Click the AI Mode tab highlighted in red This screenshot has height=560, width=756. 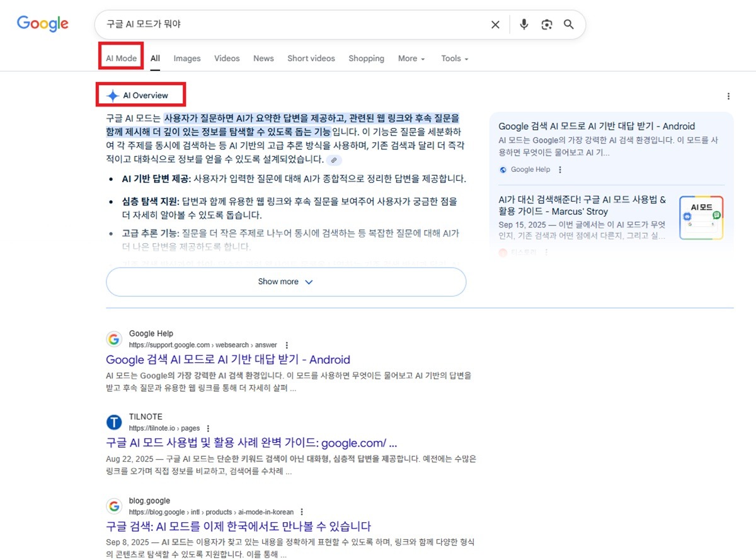[x=120, y=58]
